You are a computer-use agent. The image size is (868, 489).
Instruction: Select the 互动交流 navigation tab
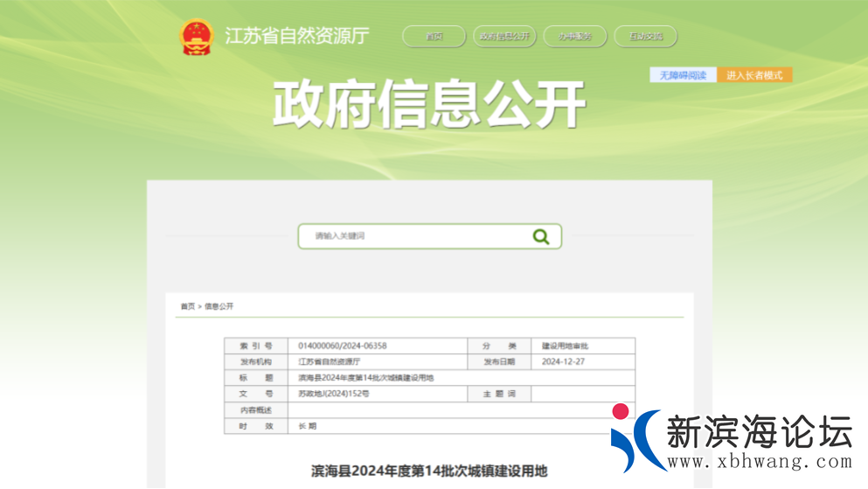(645, 37)
